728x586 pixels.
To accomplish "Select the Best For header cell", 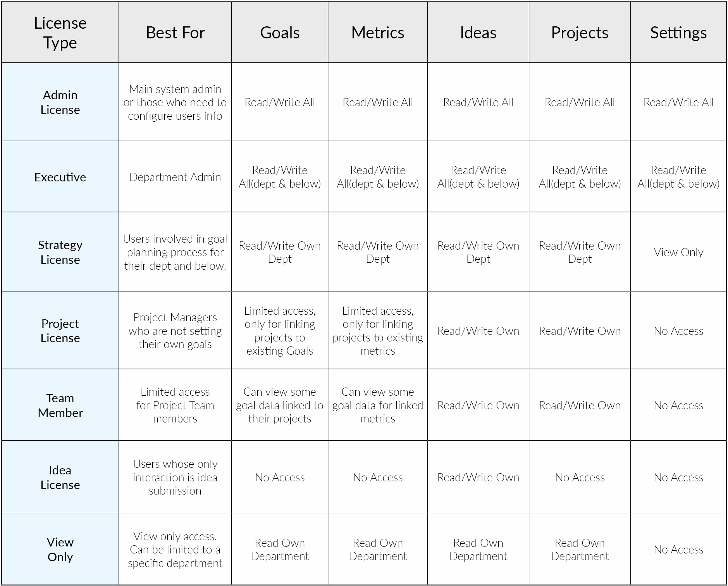I will coord(175,32).
